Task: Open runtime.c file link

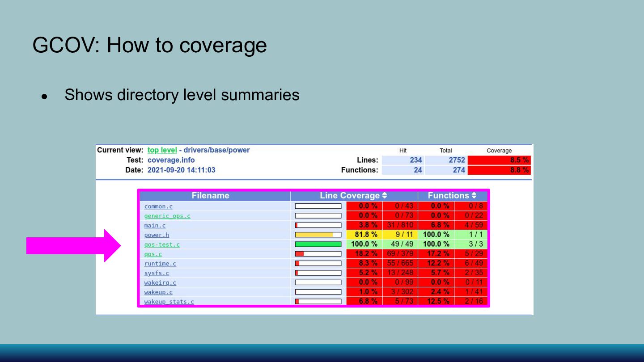Action: point(160,264)
